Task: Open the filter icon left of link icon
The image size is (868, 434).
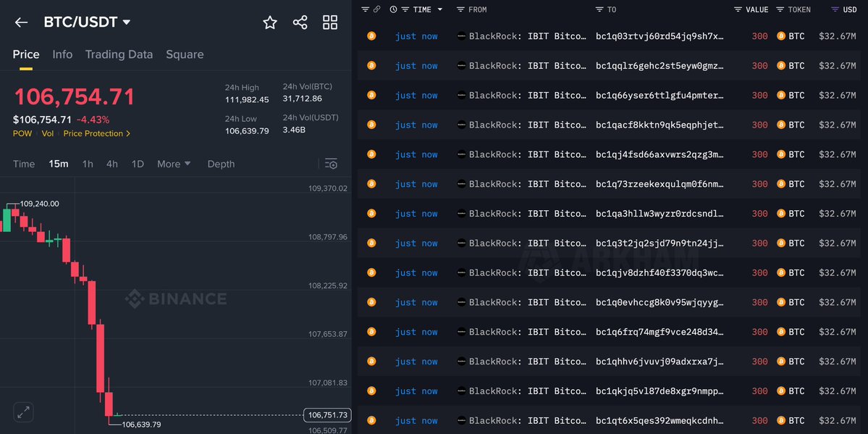Action: [x=365, y=9]
